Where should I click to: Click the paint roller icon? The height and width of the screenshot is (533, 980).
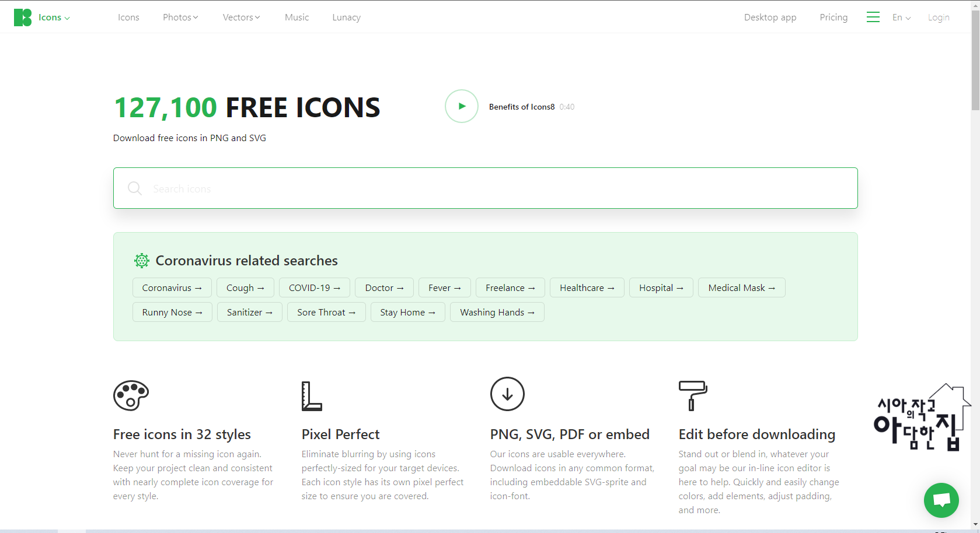tap(693, 396)
